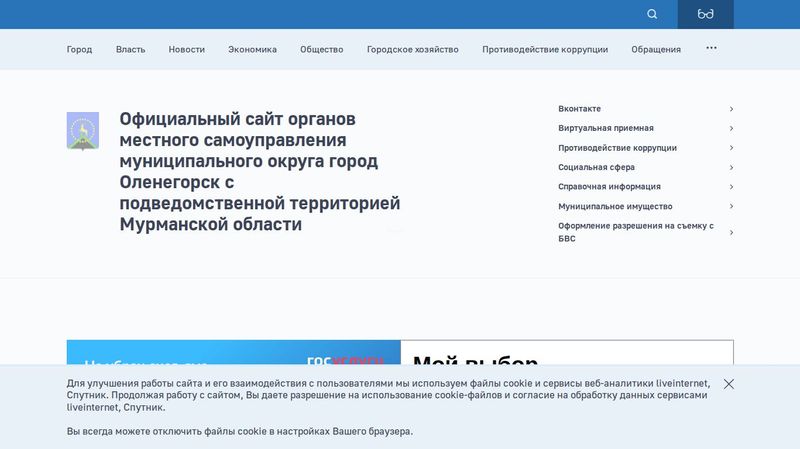The height and width of the screenshot is (449, 800).
Task: Click the search magnifier icon
Action: tap(652, 14)
